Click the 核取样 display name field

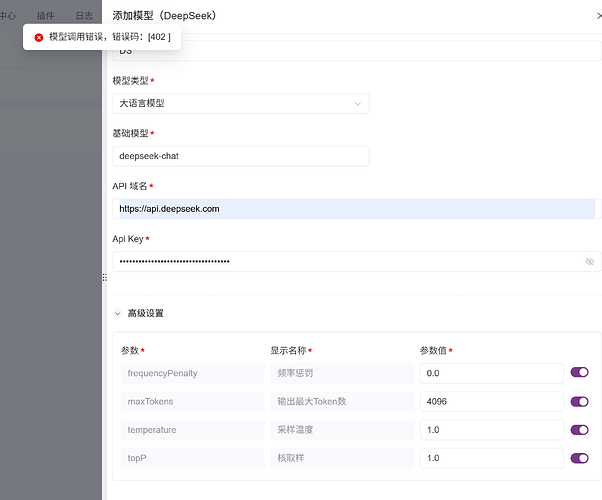pyautogui.click(x=342, y=458)
